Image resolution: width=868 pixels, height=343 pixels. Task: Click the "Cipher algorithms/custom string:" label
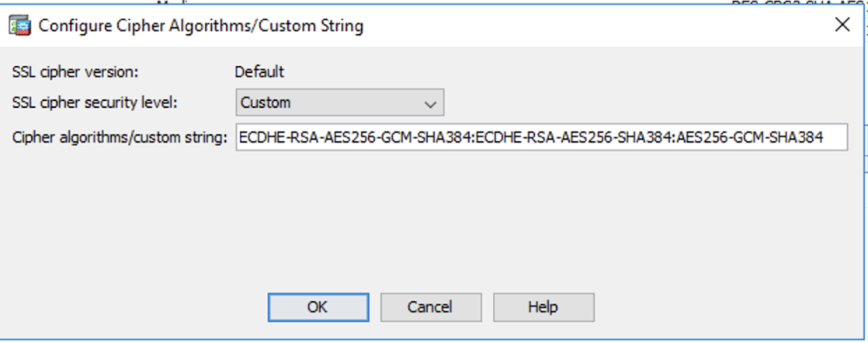click(120, 138)
